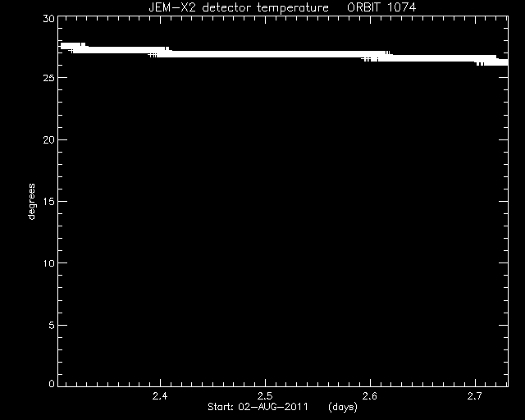525x420 pixels.
Task: Click the 'Start: 02-AUG-2011' label
Action: [258, 407]
